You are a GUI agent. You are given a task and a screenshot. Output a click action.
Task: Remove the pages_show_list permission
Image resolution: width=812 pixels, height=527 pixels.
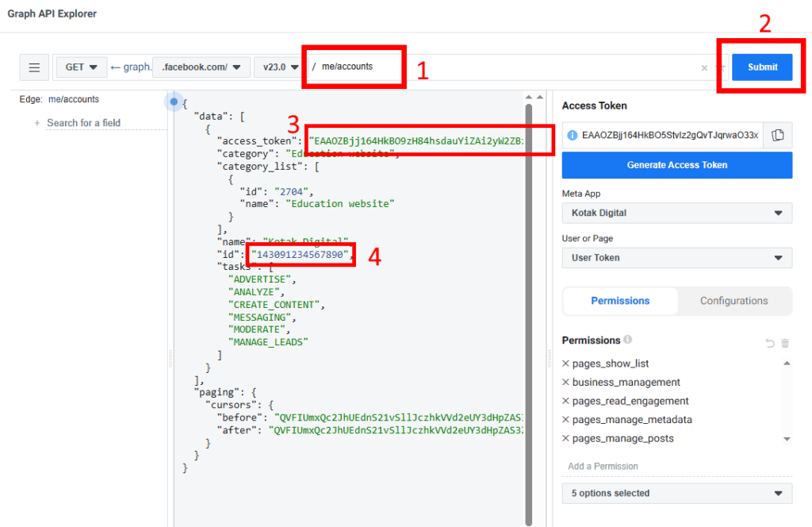pos(565,364)
